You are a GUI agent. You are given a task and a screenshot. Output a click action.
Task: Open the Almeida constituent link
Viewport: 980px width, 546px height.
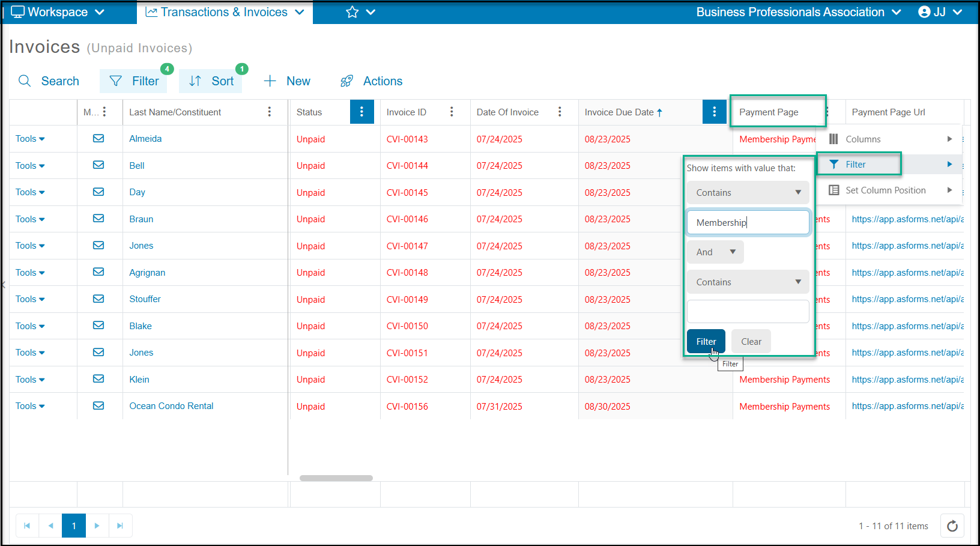point(145,139)
